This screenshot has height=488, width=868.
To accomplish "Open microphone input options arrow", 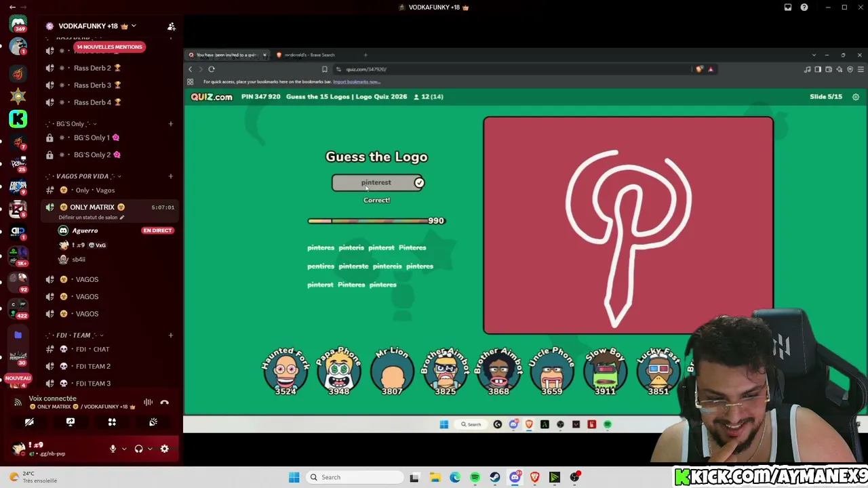I will coord(124,449).
